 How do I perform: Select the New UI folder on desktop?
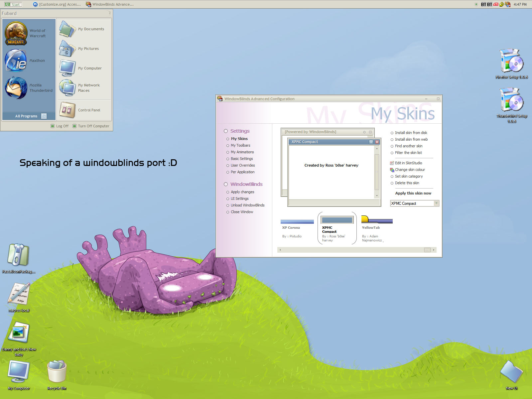pos(511,375)
